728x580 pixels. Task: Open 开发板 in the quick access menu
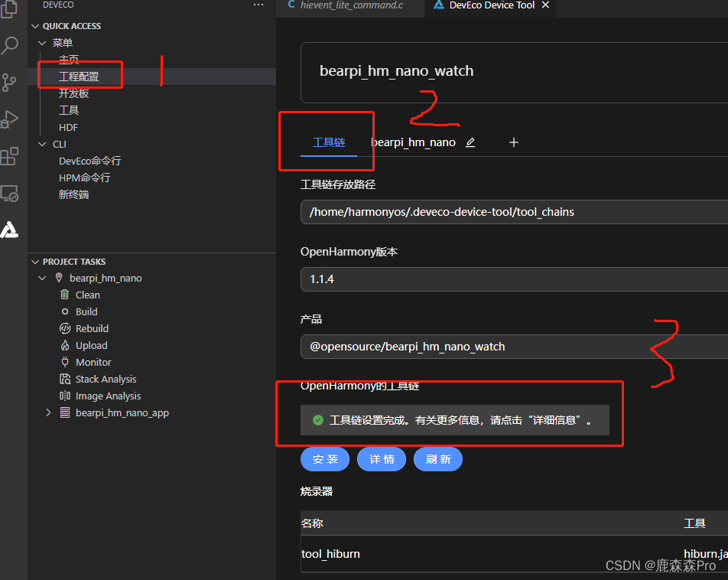point(74,93)
